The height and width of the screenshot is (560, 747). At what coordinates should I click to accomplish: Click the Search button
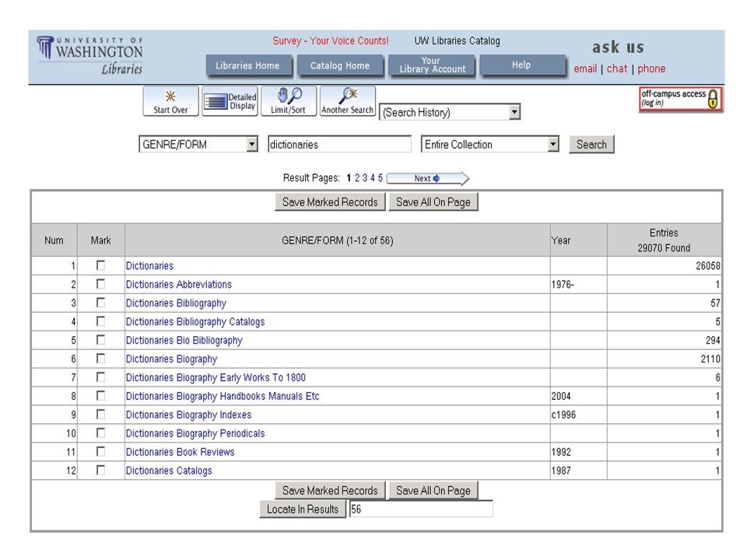[x=591, y=145]
